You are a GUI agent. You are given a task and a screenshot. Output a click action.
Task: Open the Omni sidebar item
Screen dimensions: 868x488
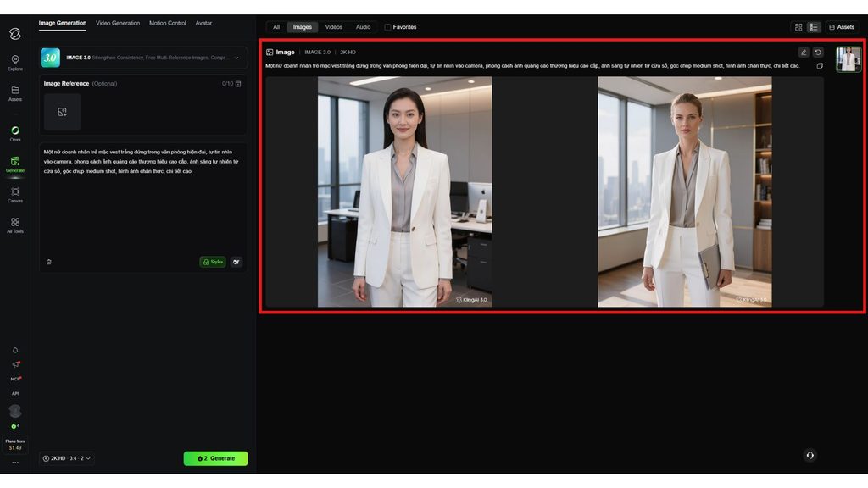(x=15, y=133)
